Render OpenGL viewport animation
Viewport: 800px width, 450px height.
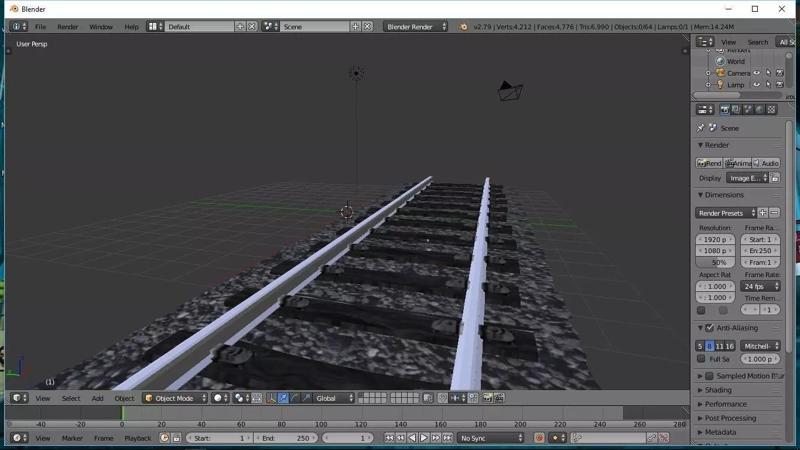click(x=499, y=398)
